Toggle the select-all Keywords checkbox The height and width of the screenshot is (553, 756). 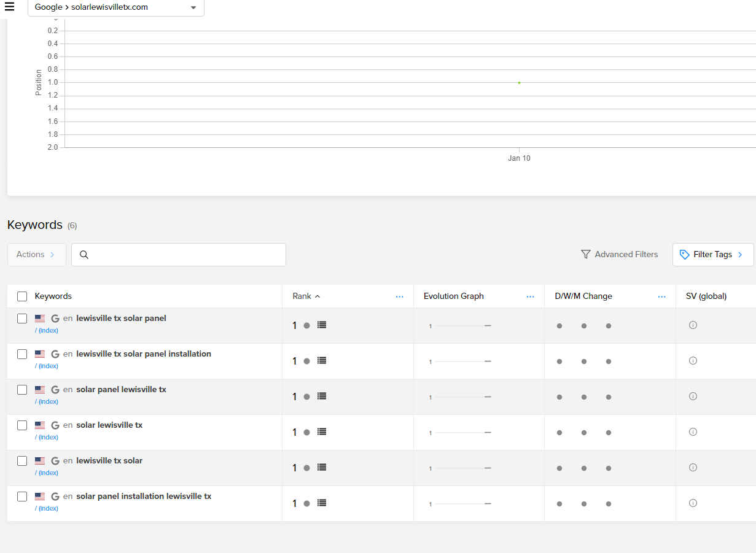[x=22, y=296]
